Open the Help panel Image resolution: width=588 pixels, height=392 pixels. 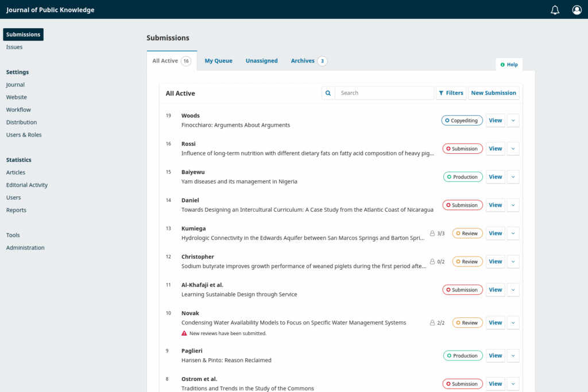pyautogui.click(x=509, y=64)
